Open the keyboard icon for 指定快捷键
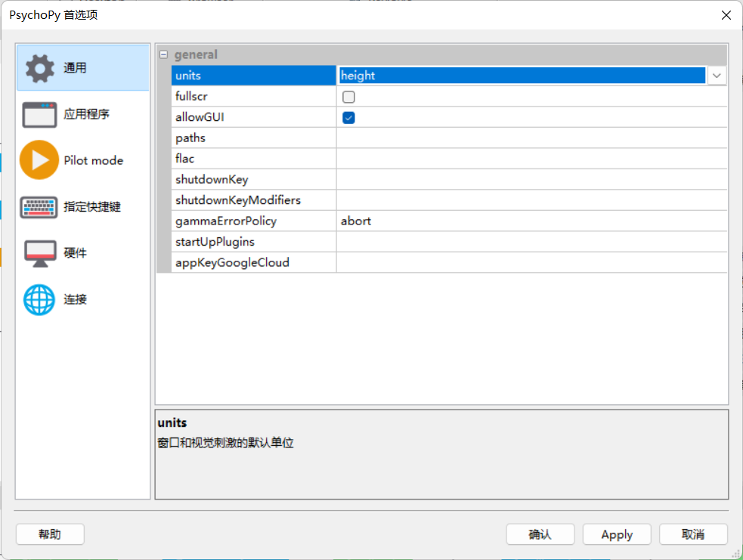Viewport: 743px width, 560px height. tap(39, 207)
